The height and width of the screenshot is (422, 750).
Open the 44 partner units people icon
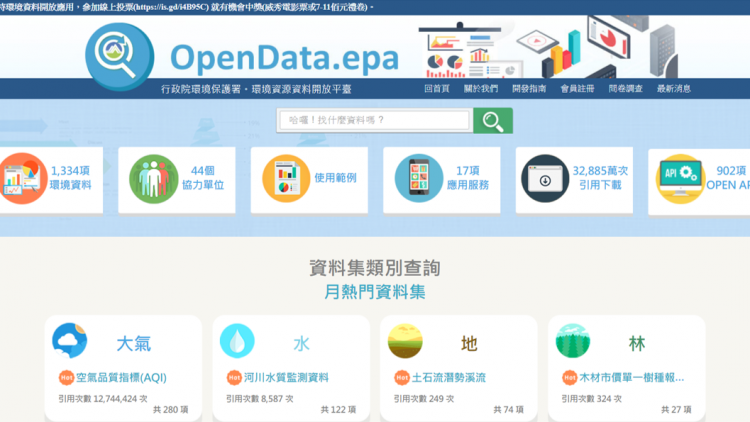click(x=154, y=178)
